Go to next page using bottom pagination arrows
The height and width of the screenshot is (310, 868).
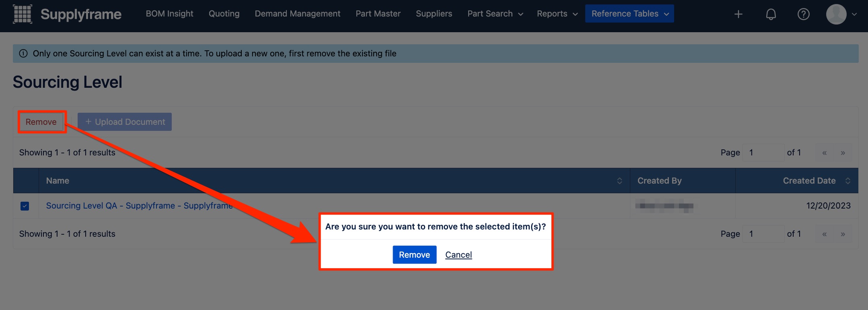[843, 234]
